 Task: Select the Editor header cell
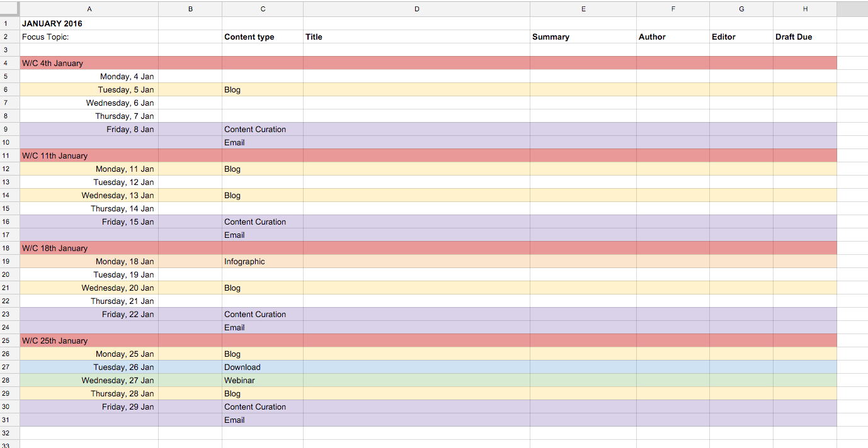point(741,37)
